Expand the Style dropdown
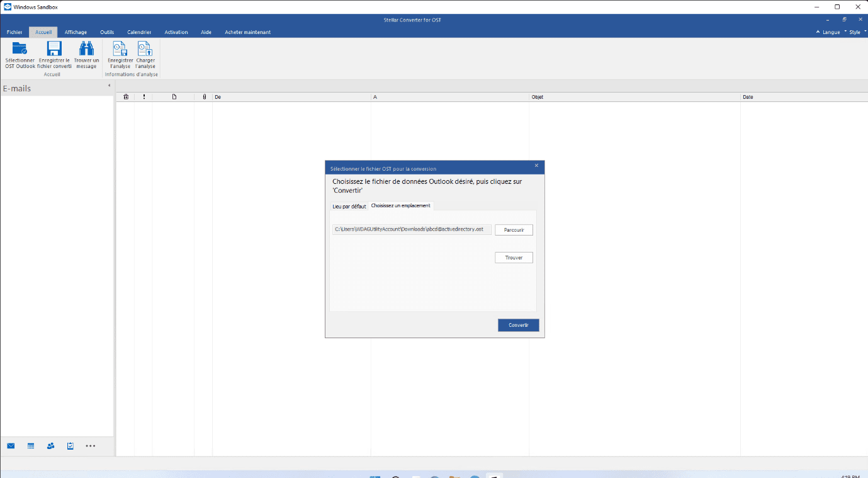The height and width of the screenshot is (478, 868). [x=855, y=31]
